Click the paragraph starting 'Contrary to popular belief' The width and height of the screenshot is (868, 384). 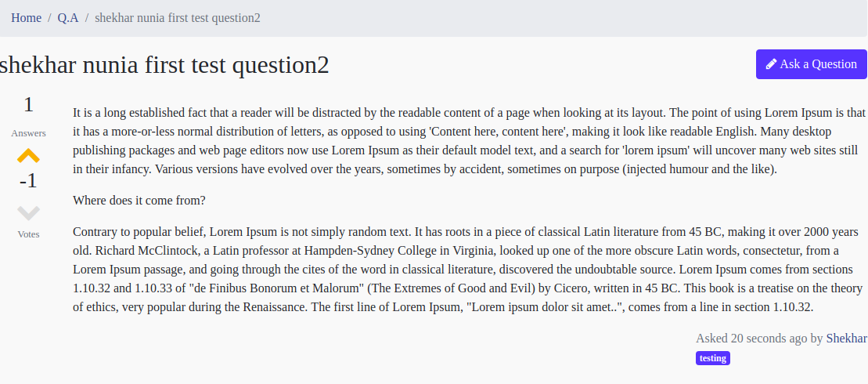click(468, 270)
